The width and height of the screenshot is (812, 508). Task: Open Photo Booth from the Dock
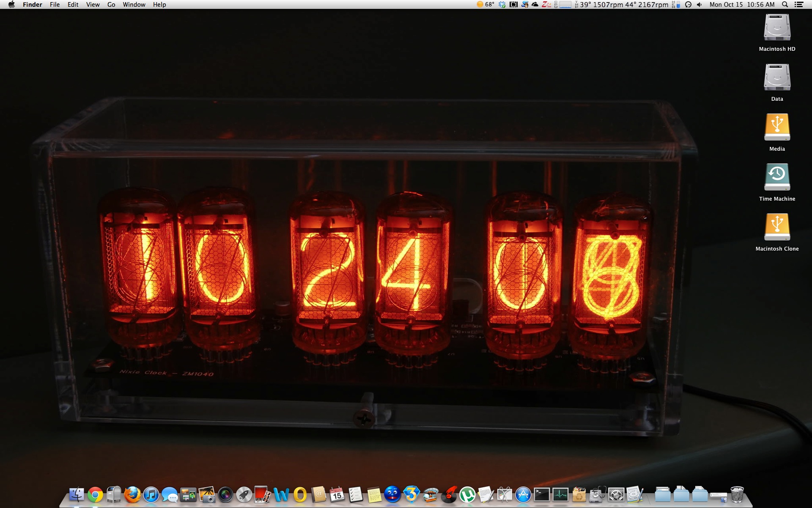click(x=263, y=494)
